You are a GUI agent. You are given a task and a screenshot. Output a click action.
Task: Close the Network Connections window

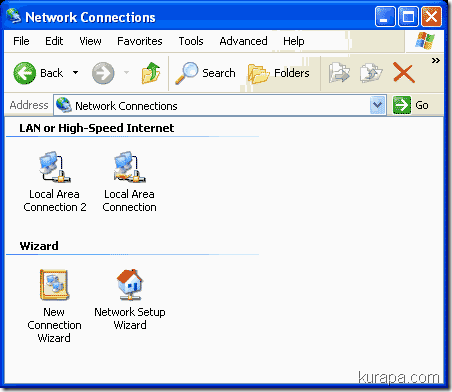tap(431, 16)
